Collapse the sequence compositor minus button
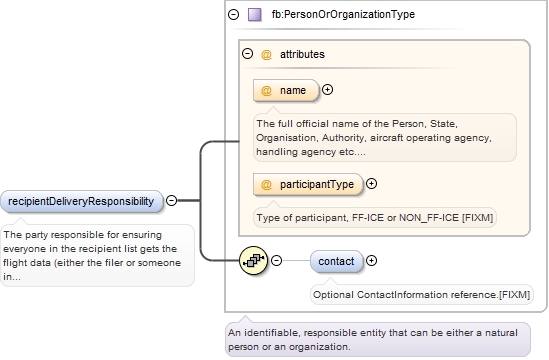 (x=277, y=261)
